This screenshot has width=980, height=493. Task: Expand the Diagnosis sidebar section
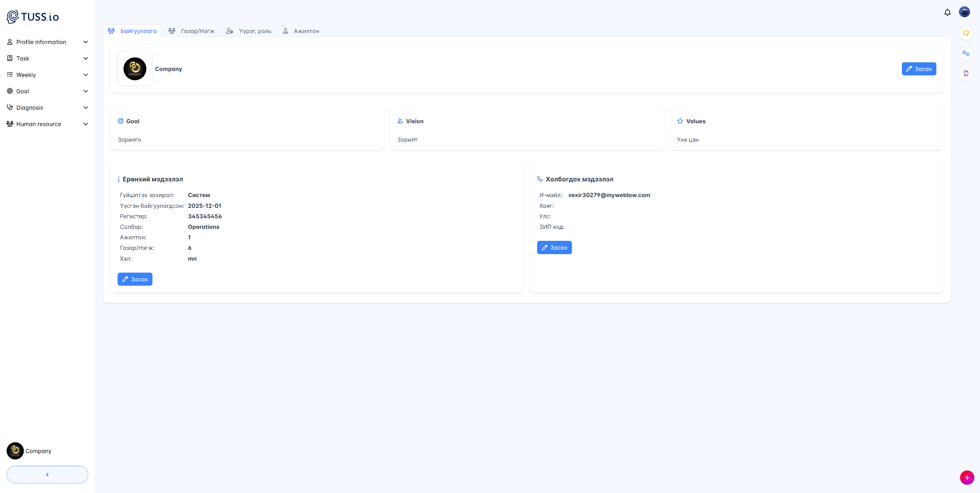[47, 108]
